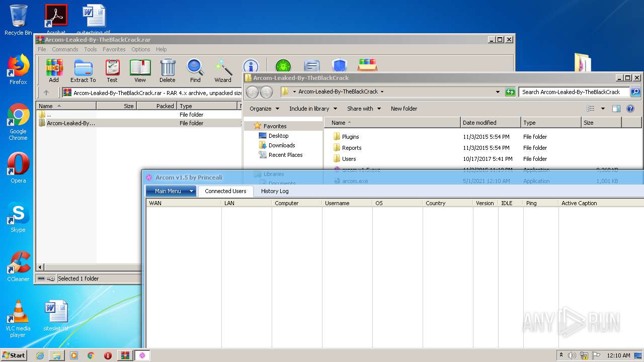Screen dimensions: 644x362
Task: Open Skype desktop shortcut
Action: click(x=18, y=217)
